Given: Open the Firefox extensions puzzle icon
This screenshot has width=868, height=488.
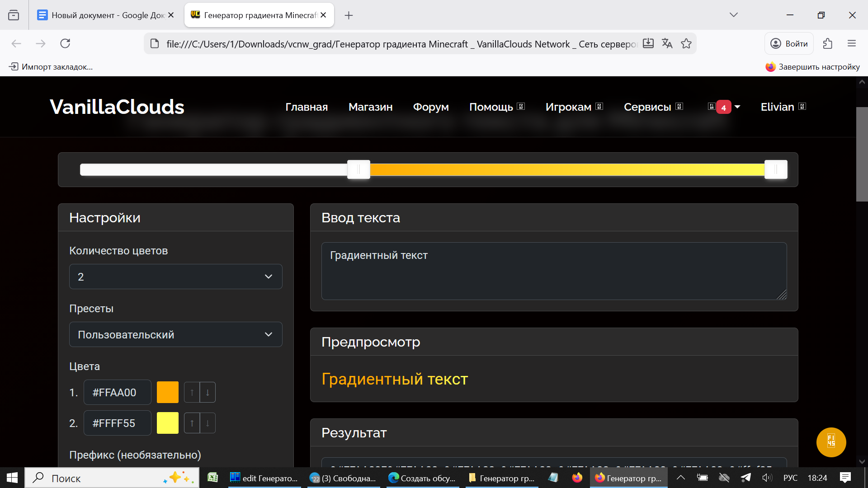Looking at the screenshot, I should (827, 43).
